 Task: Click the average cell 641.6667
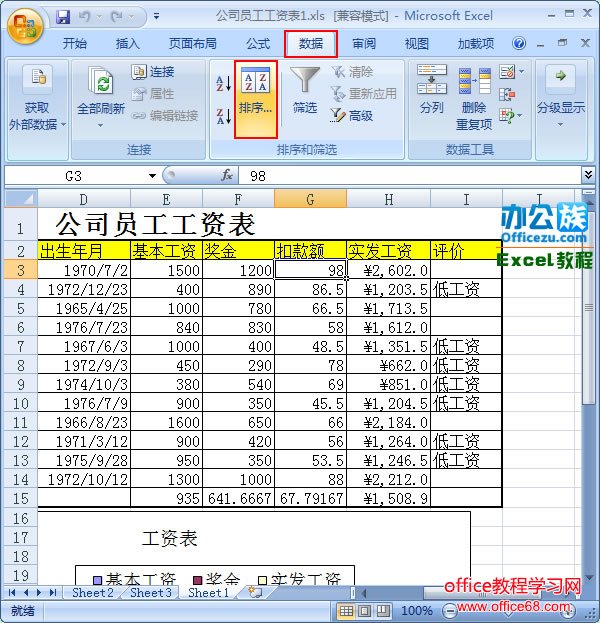(x=238, y=498)
